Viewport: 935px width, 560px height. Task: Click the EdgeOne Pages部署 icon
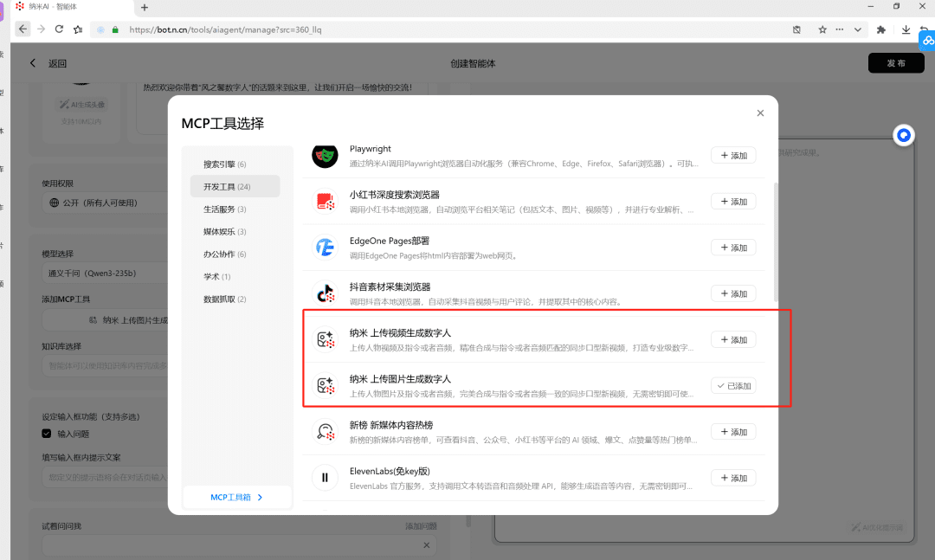pyautogui.click(x=325, y=248)
